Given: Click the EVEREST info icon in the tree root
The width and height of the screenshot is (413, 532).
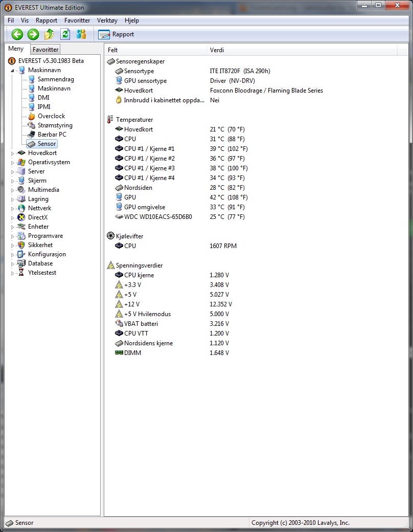Looking at the screenshot, I should 12,61.
